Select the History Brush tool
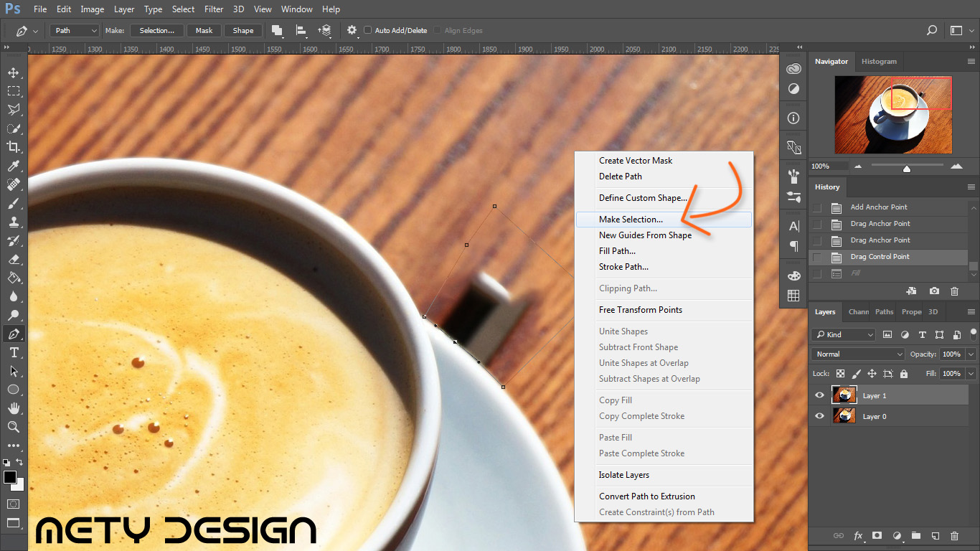This screenshot has width=980, height=551. point(13,240)
